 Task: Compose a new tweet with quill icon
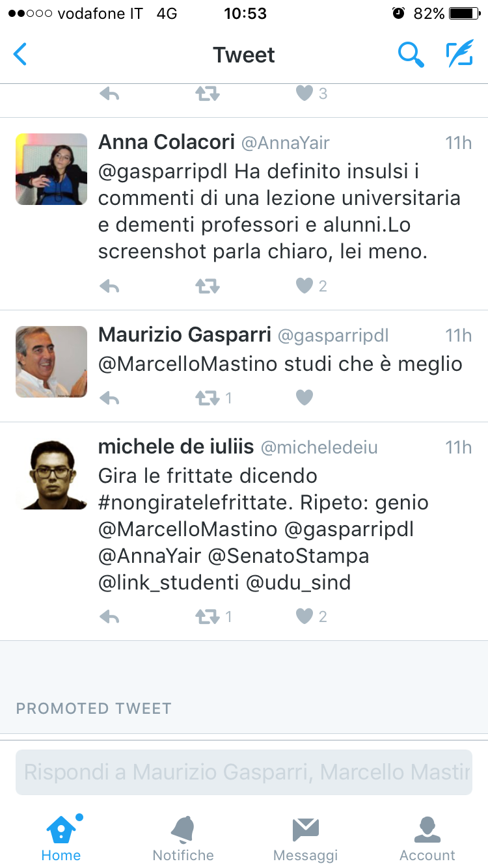point(459,55)
